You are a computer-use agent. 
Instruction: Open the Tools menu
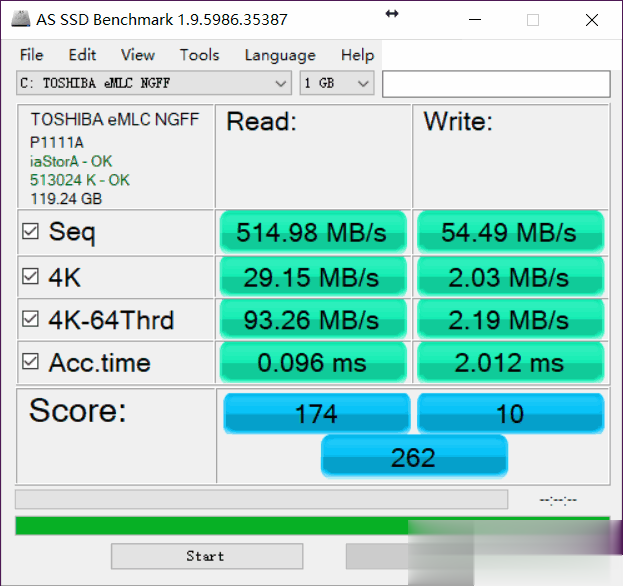[x=199, y=55]
